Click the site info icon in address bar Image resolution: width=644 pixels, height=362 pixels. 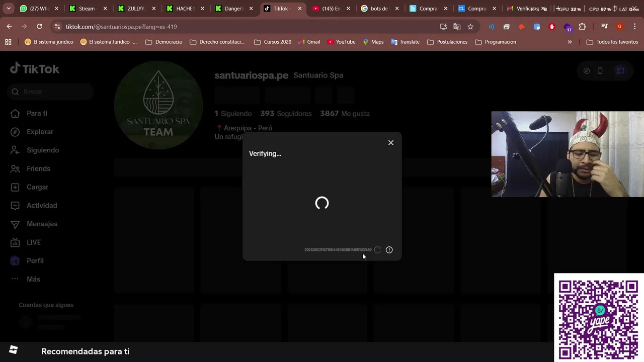[x=57, y=27]
